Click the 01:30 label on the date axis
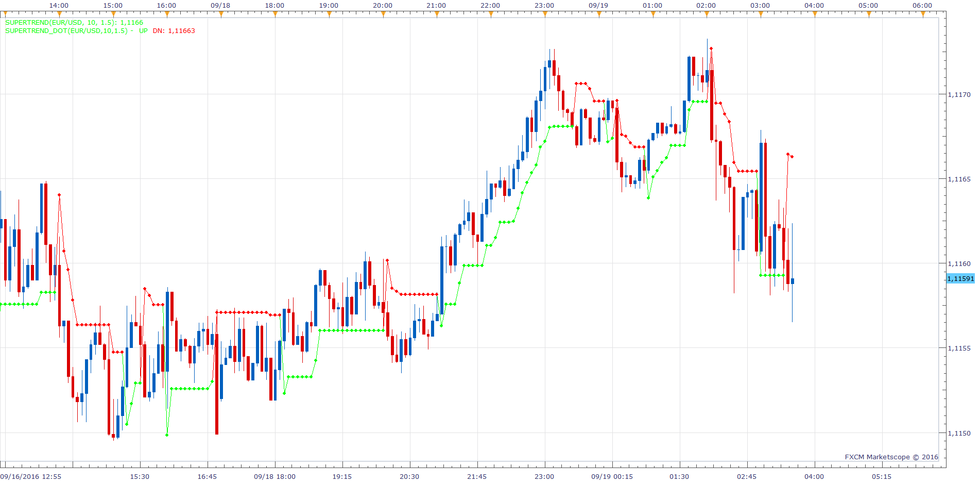The image size is (980, 483). coord(679,477)
